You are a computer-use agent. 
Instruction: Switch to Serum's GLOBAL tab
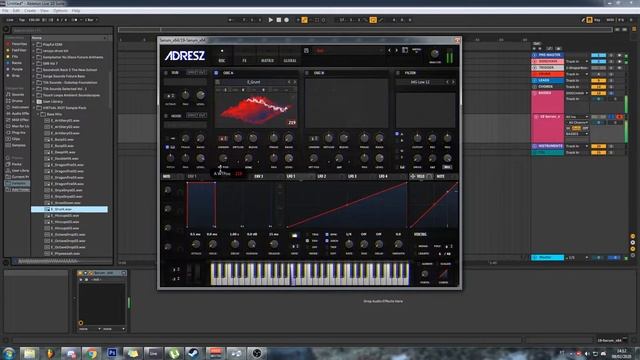pos(290,60)
